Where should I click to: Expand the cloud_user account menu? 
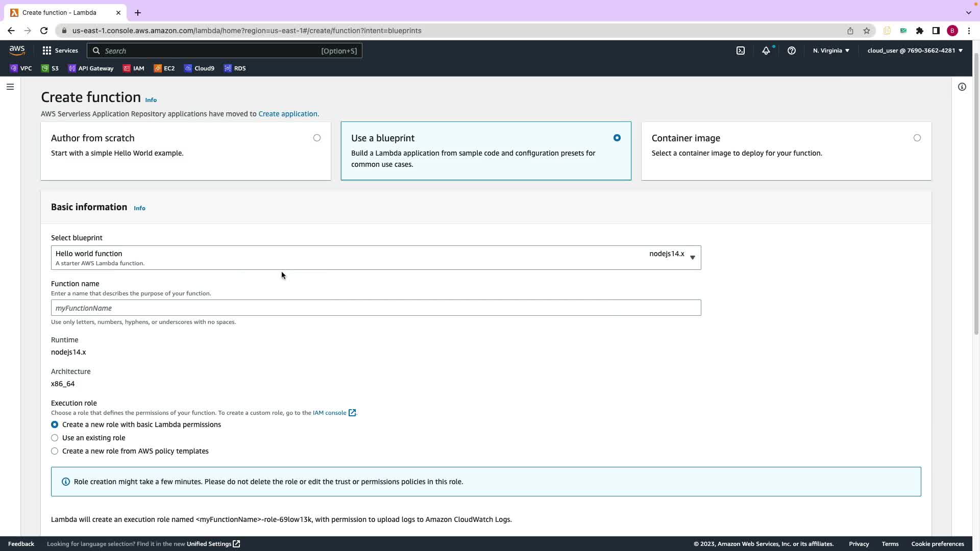click(x=915, y=51)
